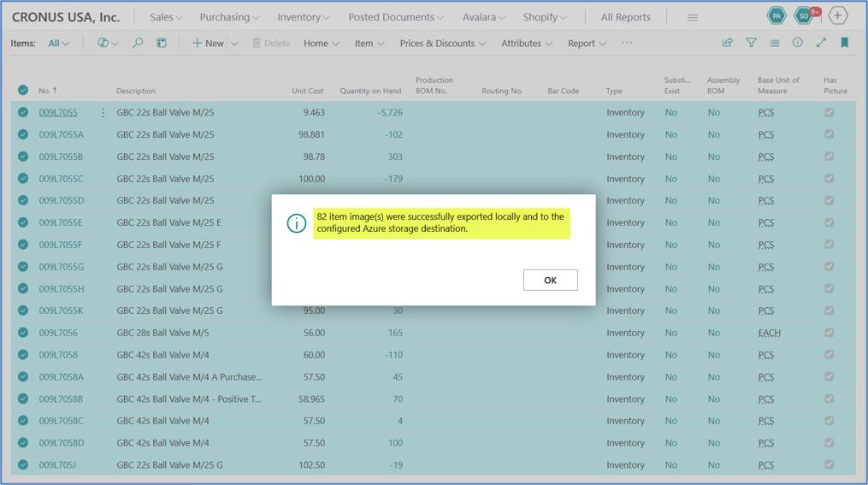Toggle Has Picture checkbox for row 009L7055

coord(829,112)
